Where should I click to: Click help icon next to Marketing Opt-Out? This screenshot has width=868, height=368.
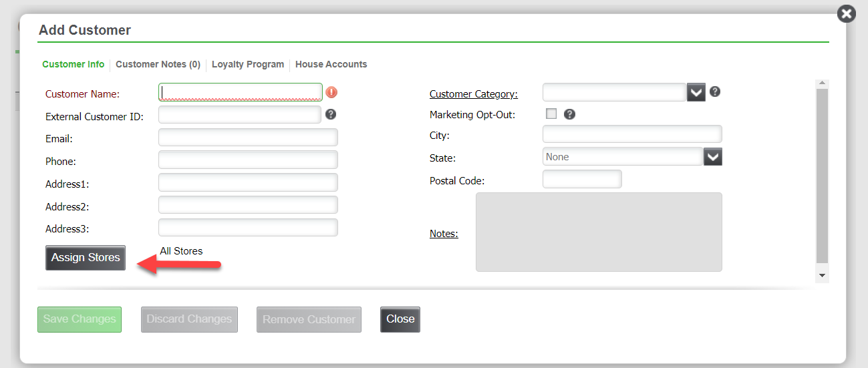(x=569, y=114)
